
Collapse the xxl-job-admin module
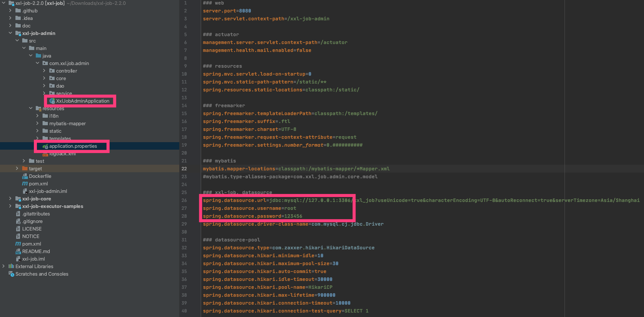[x=10, y=33]
